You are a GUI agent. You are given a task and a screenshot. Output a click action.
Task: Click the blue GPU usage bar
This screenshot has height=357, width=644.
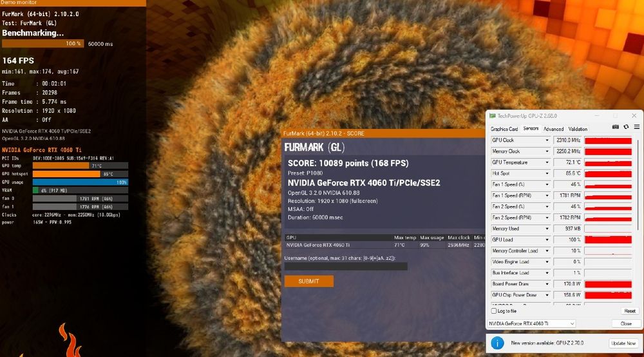[x=80, y=182]
